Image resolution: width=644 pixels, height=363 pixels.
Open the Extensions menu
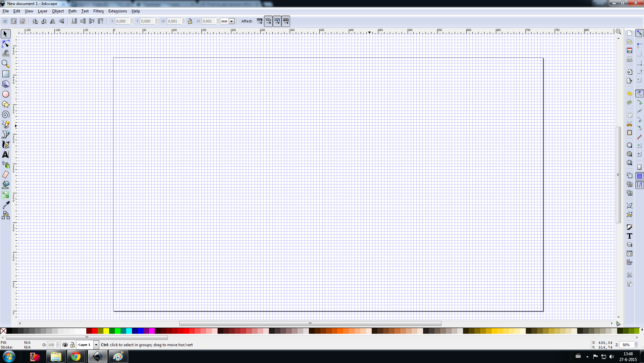click(x=118, y=11)
